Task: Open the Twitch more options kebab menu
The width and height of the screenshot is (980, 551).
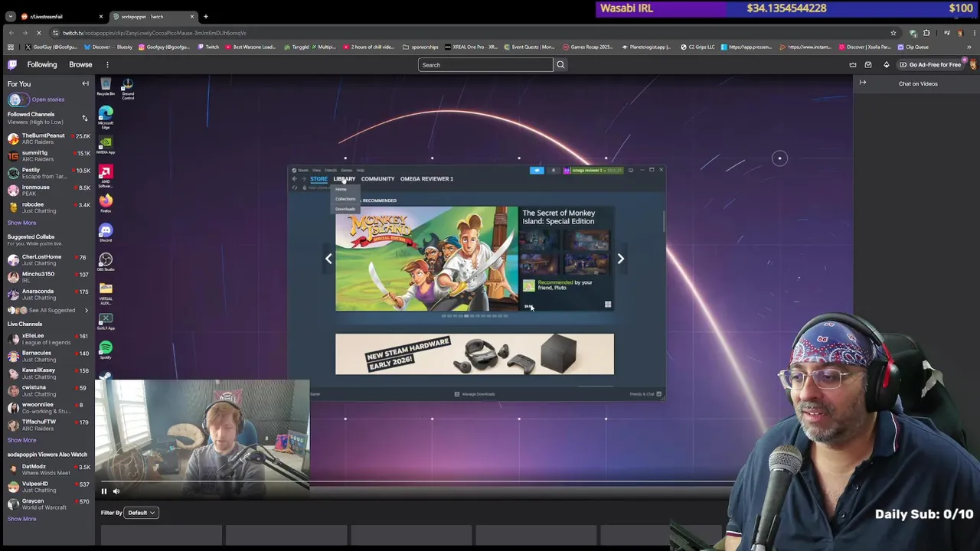Action: 107,65
